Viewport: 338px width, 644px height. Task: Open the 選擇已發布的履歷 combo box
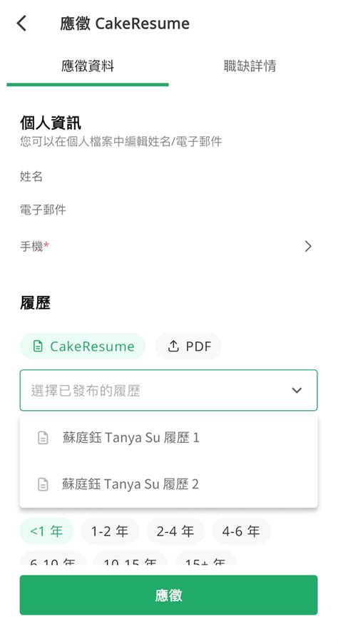(168, 390)
